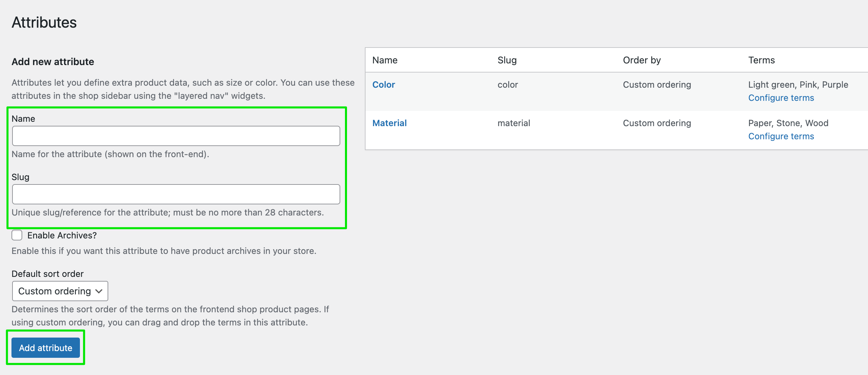Click inside the Slug input field
868x375 pixels.
click(175, 194)
